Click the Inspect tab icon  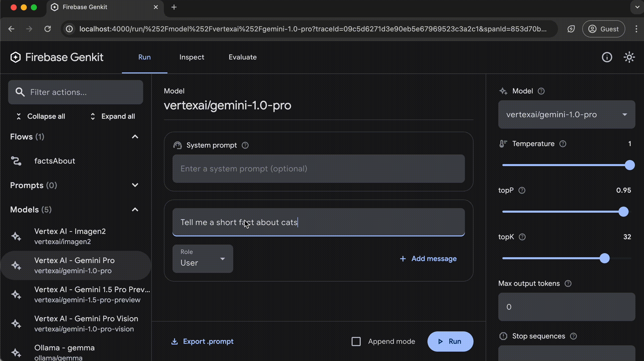(191, 57)
